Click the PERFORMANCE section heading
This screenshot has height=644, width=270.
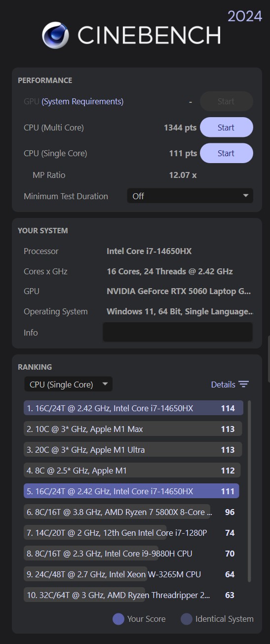45,80
